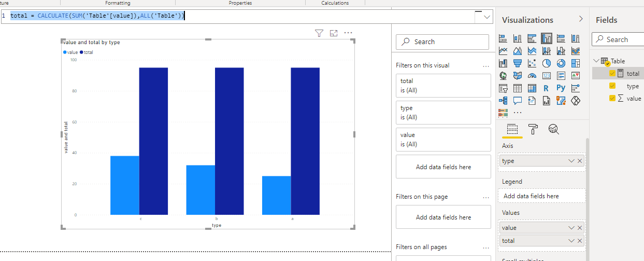Uncheck the type field checkbox

coord(612,86)
